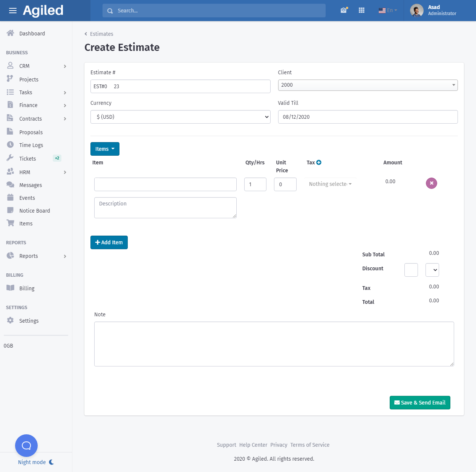Image resolution: width=476 pixels, height=472 pixels.
Task: Expand the CRM sidebar menu
Action: [x=36, y=66]
